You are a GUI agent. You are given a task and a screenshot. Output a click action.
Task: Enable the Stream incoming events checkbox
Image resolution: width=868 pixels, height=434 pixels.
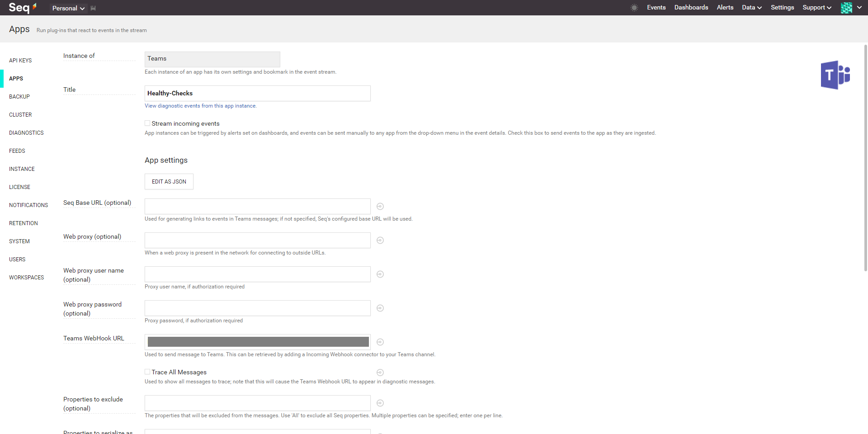click(147, 123)
